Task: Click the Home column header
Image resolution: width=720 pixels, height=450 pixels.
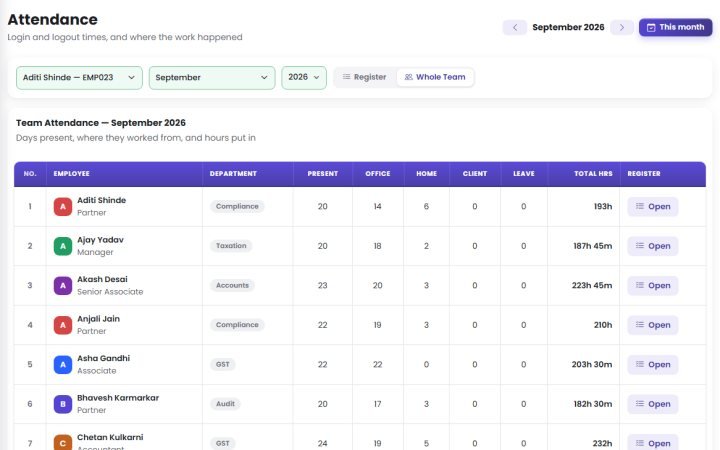Action: [426, 174]
